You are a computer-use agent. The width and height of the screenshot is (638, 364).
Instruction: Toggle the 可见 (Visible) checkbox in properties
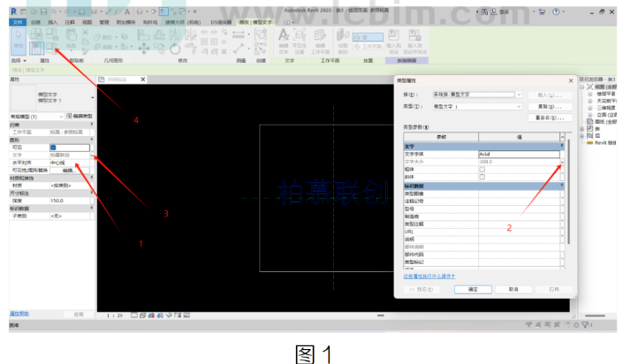[53, 148]
